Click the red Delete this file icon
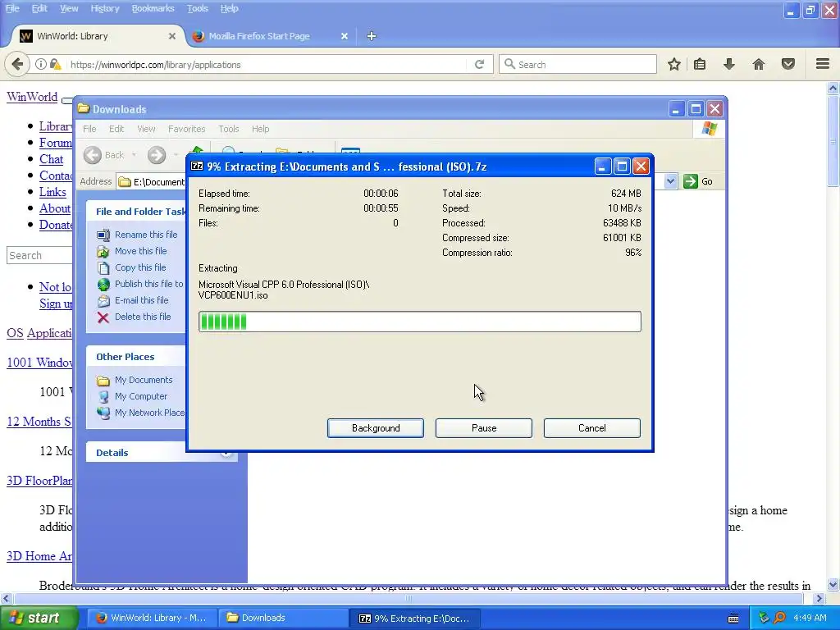This screenshot has height=630, width=840. 103,317
